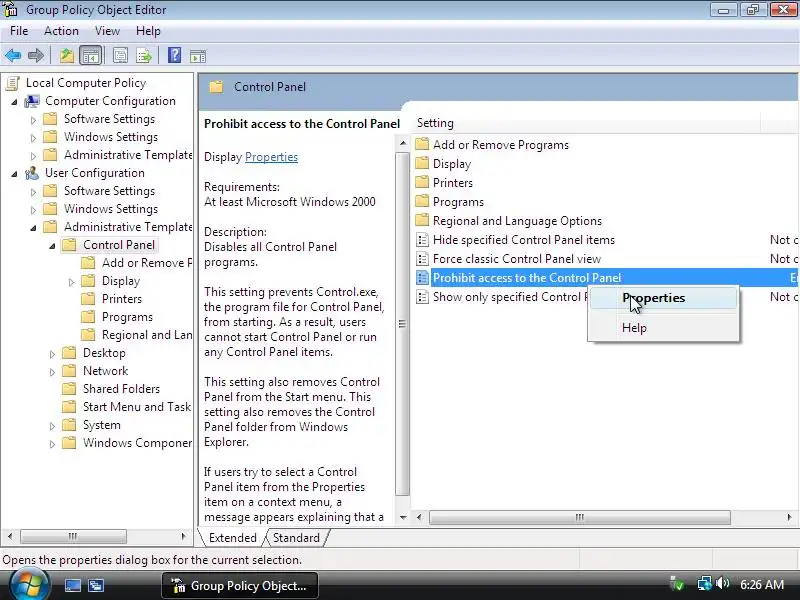Toggle the Show/Hide Action Pane icon
This screenshot has width=800, height=600.
pos(198,56)
